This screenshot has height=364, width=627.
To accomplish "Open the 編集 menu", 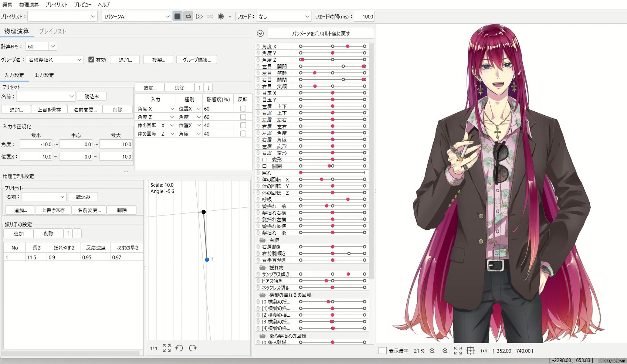I will 7,4.
